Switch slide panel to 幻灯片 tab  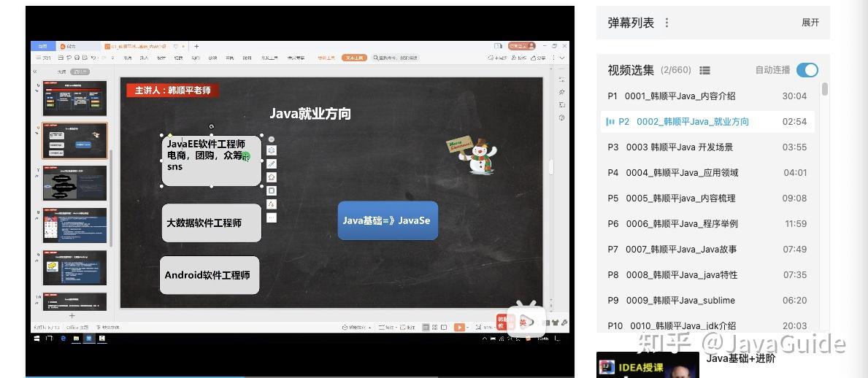(x=81, y=72)
